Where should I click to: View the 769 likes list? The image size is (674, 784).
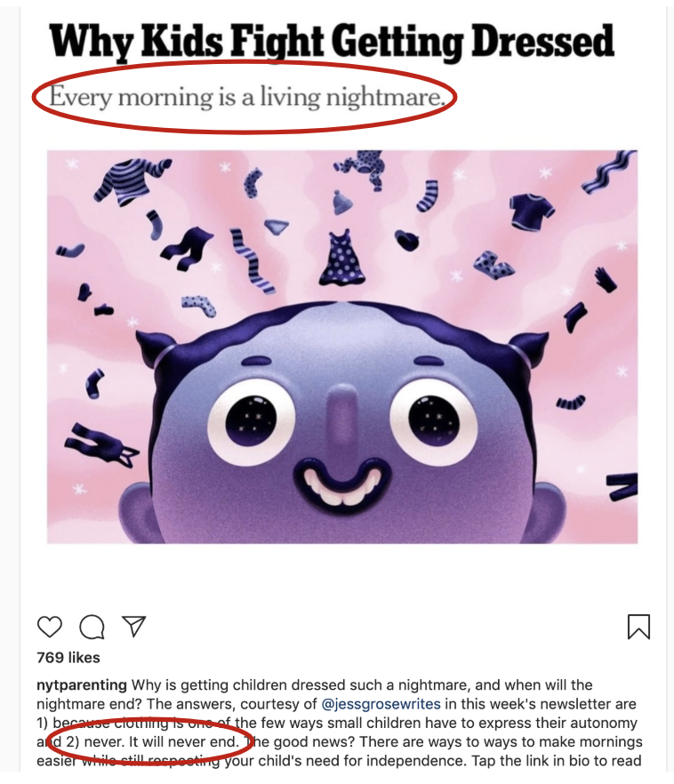pyautogui.click(x=68, y=658)
